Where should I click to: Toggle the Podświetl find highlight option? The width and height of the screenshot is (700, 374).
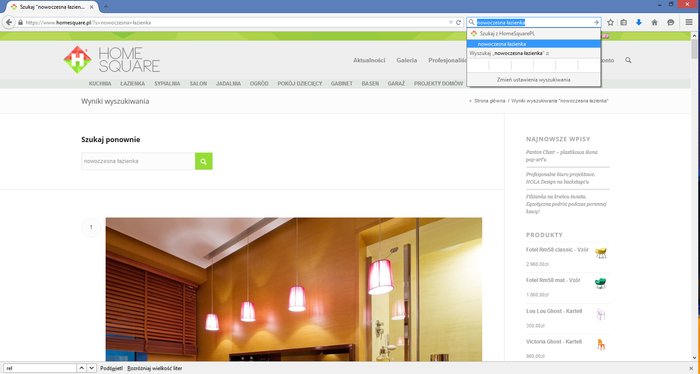(112, 368)
